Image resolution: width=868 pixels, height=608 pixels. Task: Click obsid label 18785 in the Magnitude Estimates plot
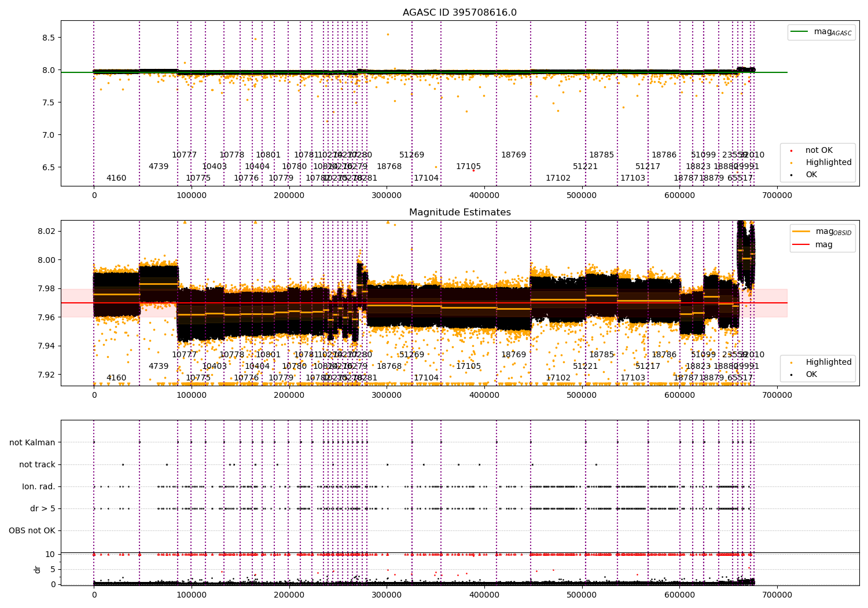[602, 355]
